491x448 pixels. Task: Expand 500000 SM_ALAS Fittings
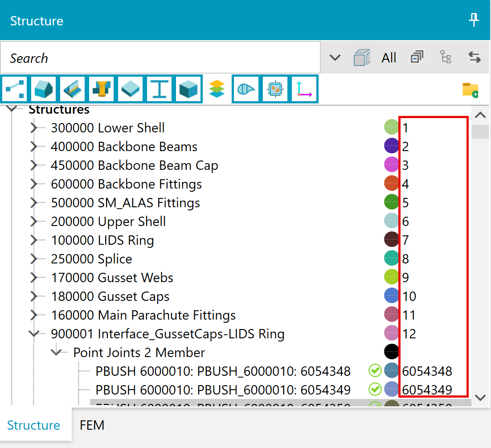(34, 203)
